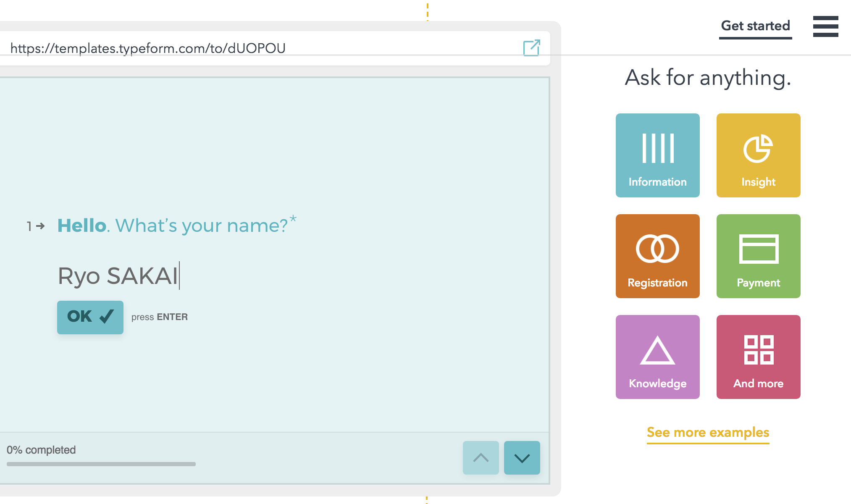Click the Hello What's your name question

(x=176, y=225)
